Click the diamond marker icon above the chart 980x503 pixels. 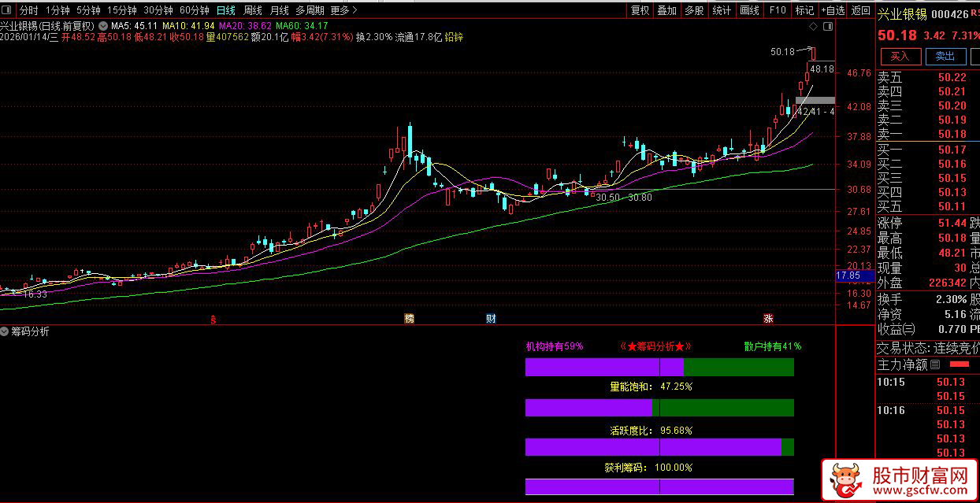coord(815,26)
